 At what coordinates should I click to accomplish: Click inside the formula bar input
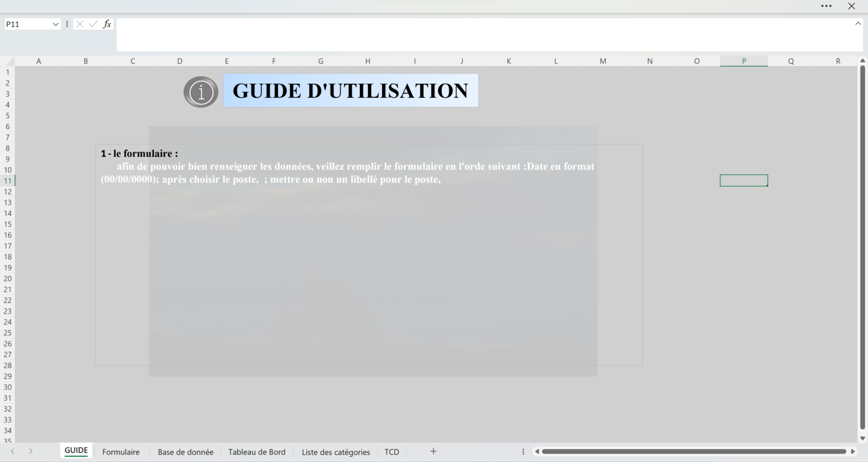486,34
